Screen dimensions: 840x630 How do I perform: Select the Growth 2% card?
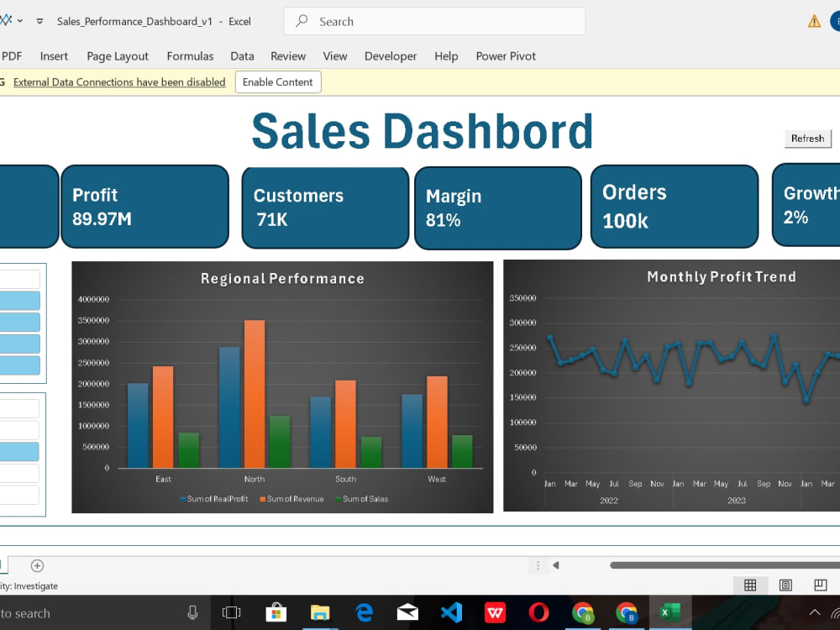pyautogui.click(x=806, y=205)
